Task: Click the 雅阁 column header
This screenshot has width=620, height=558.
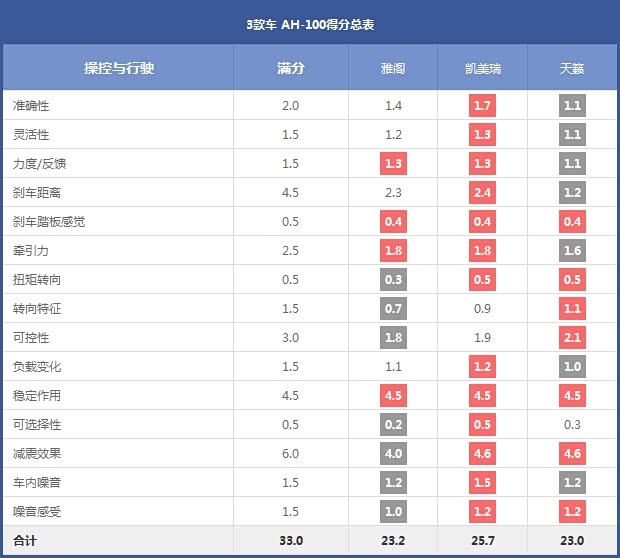Action: pyautogui.click(x=393, y=68)
